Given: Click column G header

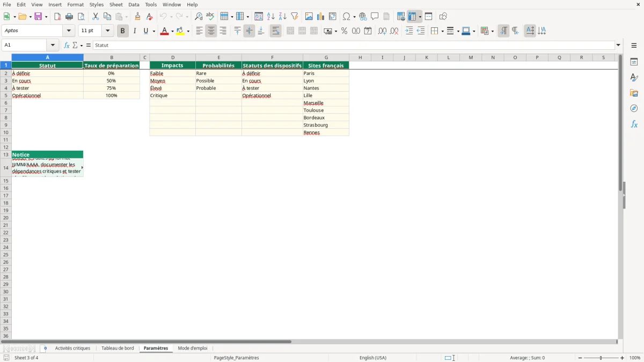Looking at the screenshot, I should click(326, 57).
